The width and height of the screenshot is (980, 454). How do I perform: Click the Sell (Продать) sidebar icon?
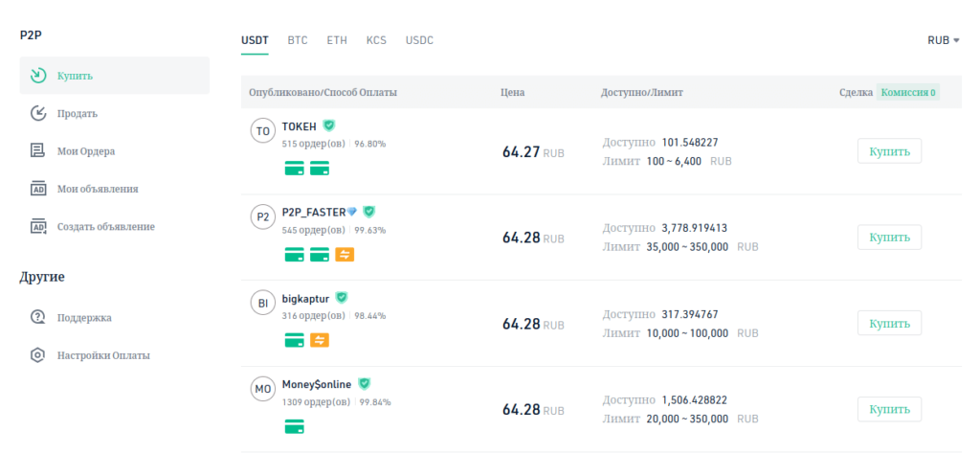37,114
